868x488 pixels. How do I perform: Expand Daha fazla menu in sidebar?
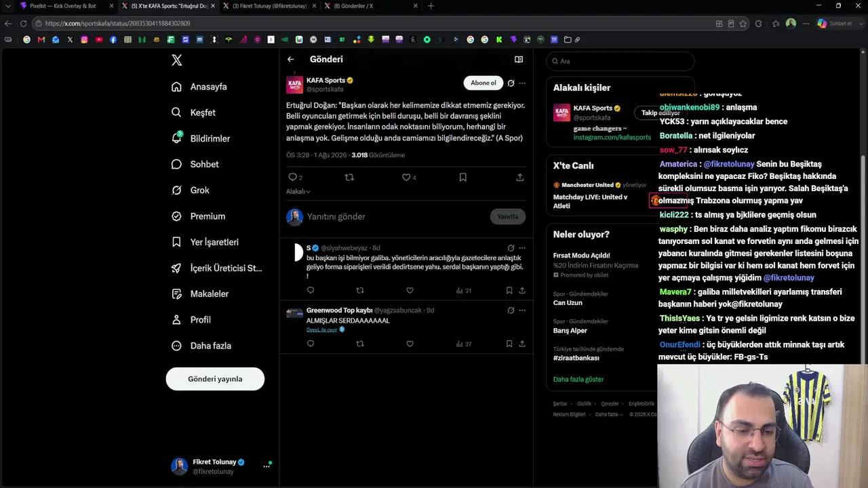point(201,346)
